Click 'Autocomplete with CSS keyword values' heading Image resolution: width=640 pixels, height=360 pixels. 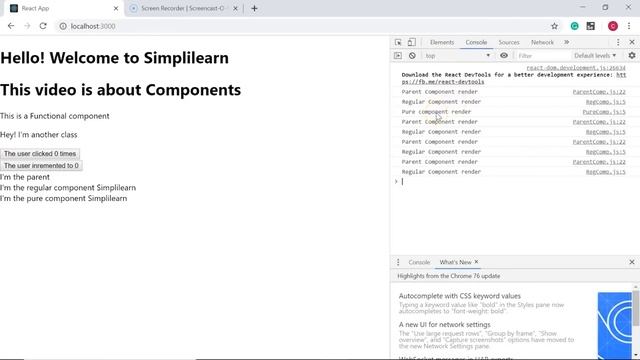click(460, 296)
